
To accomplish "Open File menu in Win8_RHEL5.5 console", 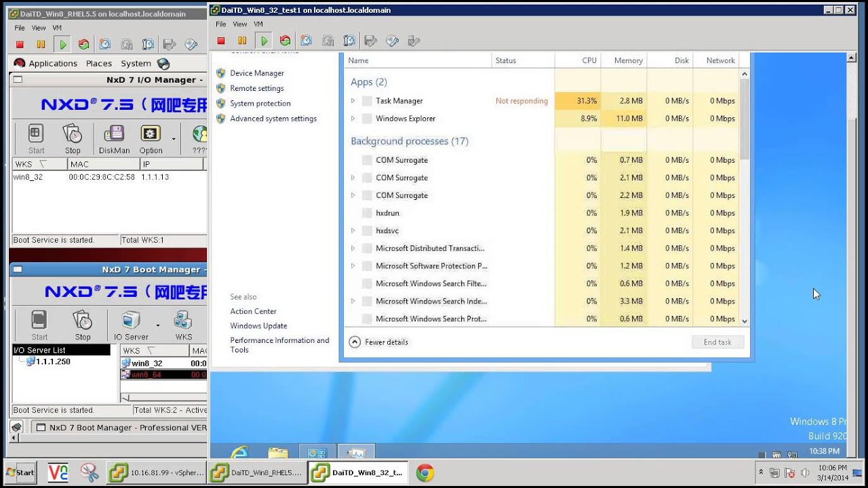I will [x=20, y=28].
